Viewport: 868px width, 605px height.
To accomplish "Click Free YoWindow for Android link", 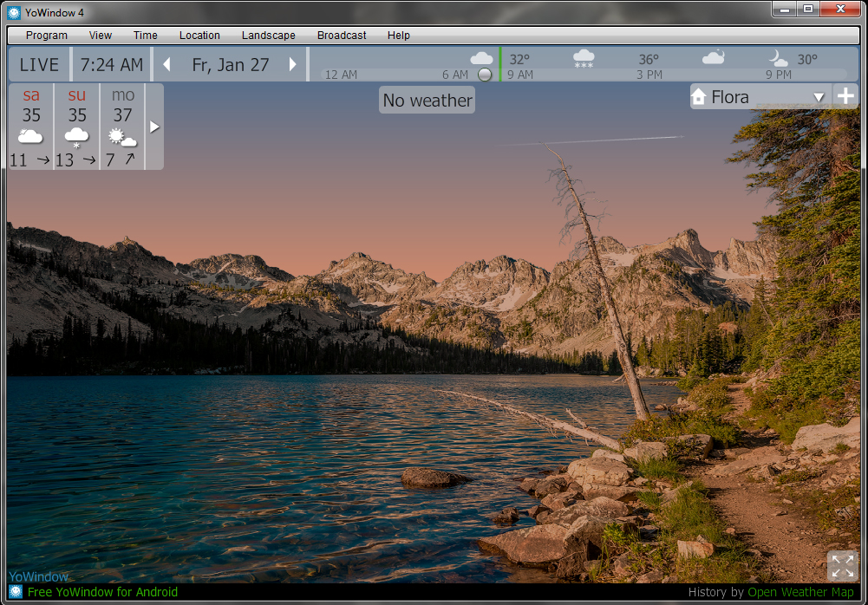I will tap(102, 592).
